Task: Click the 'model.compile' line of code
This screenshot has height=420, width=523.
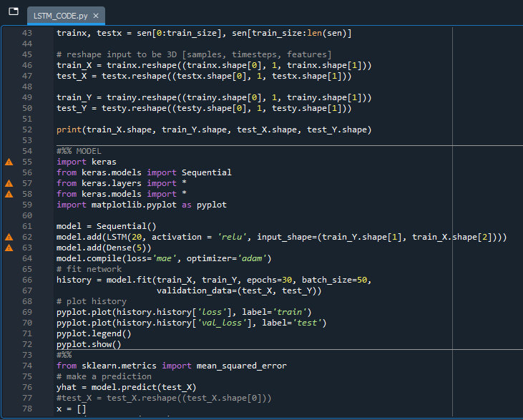Action: [165, 258]
